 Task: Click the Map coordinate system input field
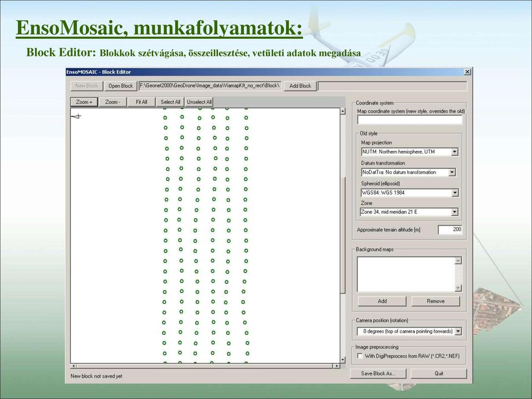coord(410,120)
